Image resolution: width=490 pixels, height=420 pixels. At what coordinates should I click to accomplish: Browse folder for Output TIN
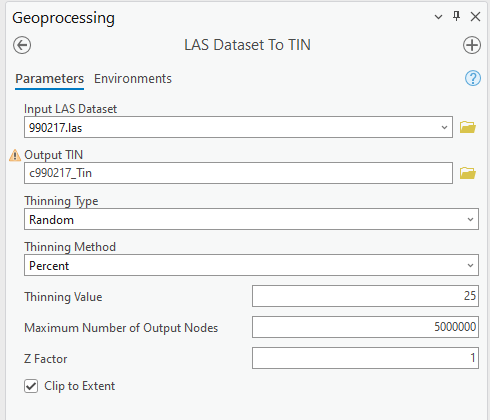468,173
